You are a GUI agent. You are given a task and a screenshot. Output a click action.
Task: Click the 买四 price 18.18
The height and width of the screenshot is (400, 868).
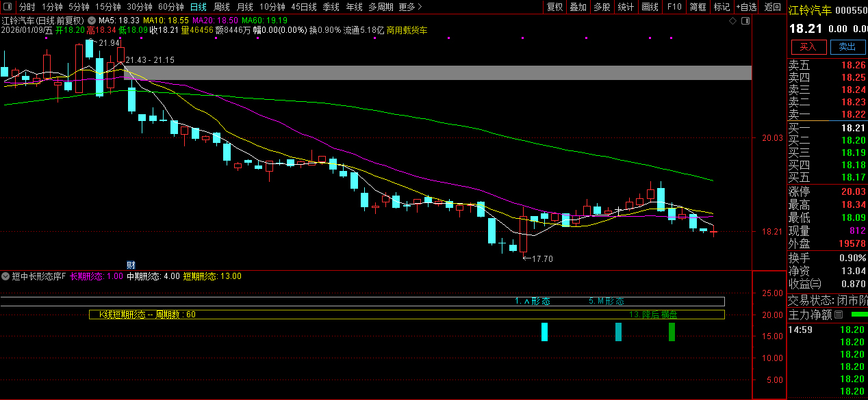853,165
